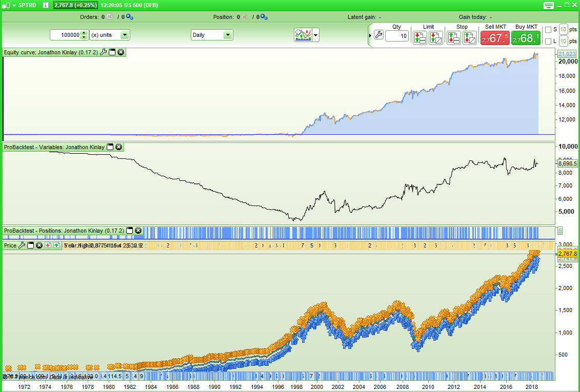Click the ProBacktest - Positions: Jonathon Kinlay label

[x=64, y=231]
